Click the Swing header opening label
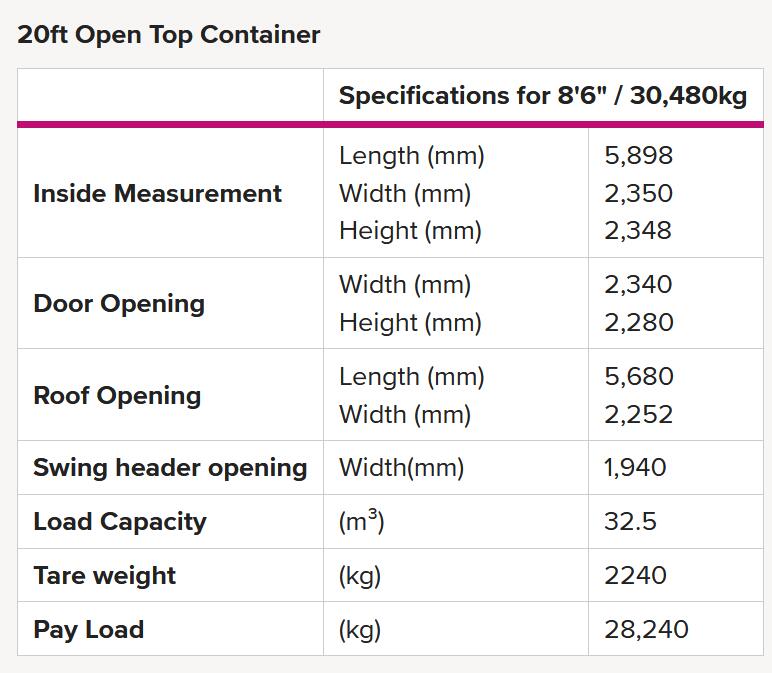The height and width of the screenshot is (673, 772). (x=170, y=468)
